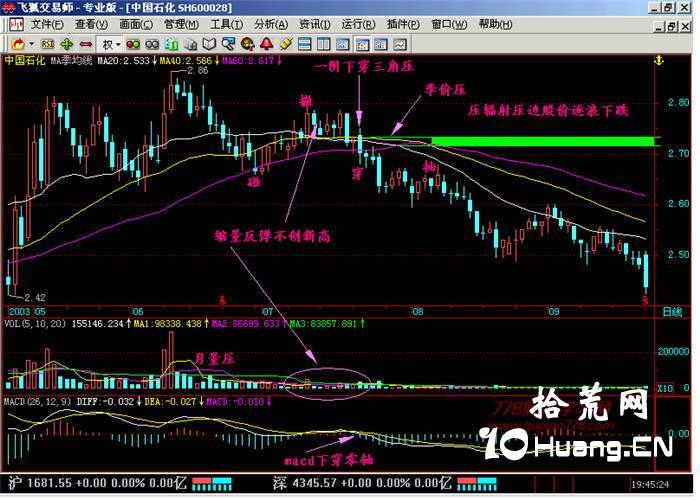Open the 运行(R) menu

[358, 25]
